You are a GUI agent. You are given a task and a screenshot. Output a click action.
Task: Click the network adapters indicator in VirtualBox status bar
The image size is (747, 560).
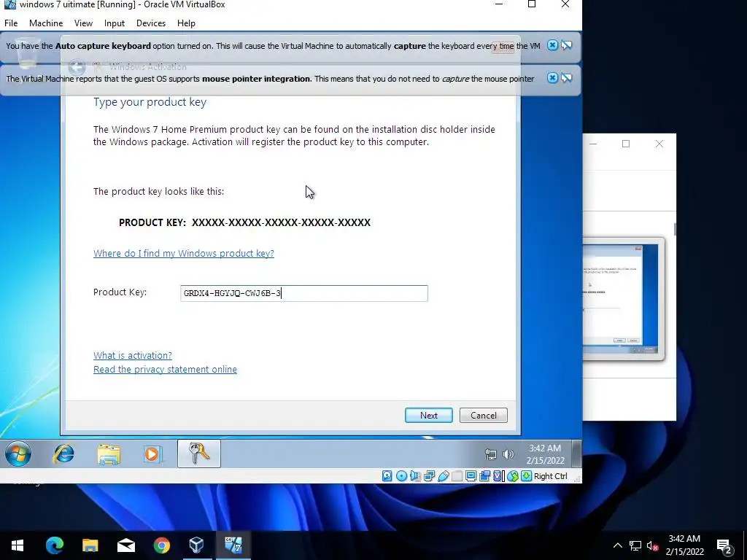[429, 475]
